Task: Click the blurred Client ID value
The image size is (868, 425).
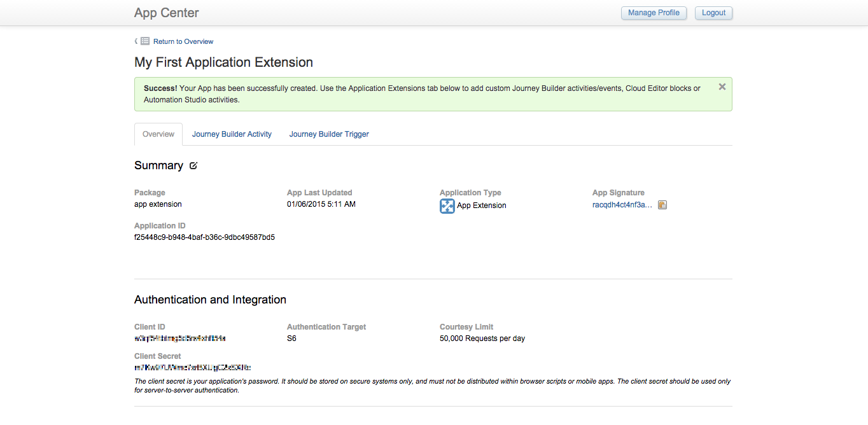Action: (x=180, y=338)
